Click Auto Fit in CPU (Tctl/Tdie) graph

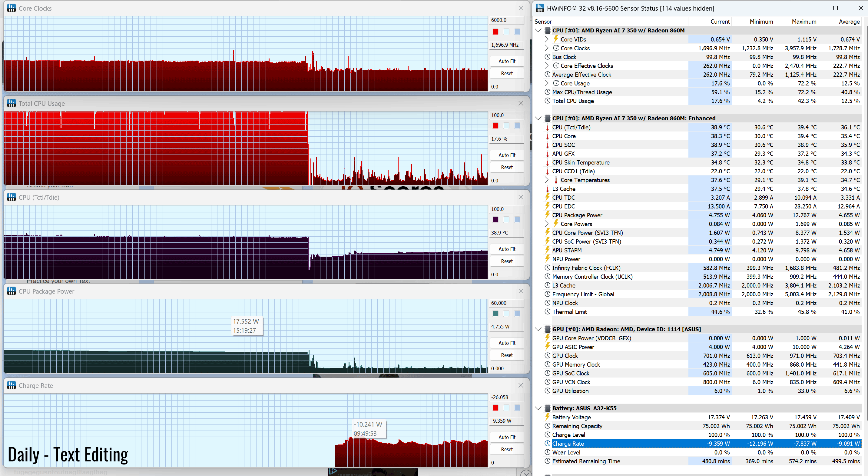(507, 249)
